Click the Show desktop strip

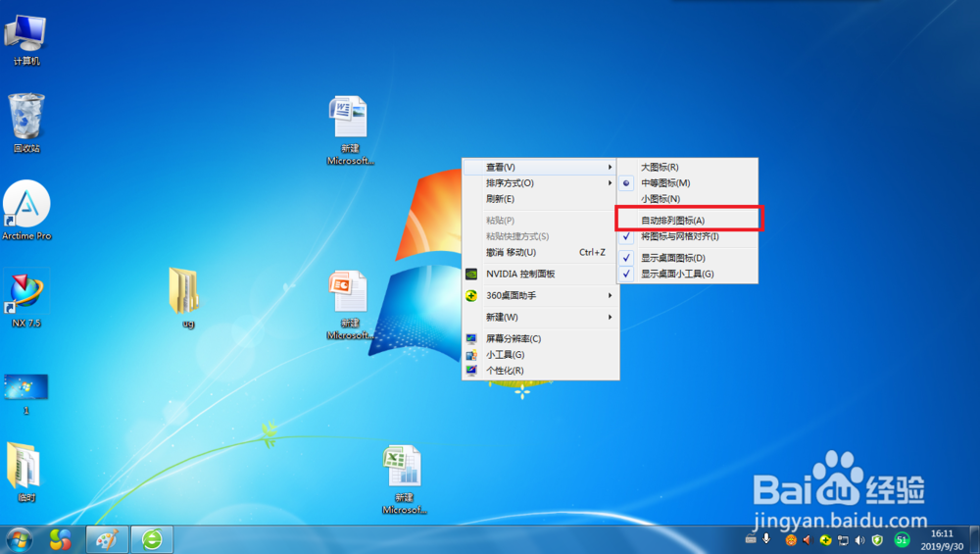(974, 539)
